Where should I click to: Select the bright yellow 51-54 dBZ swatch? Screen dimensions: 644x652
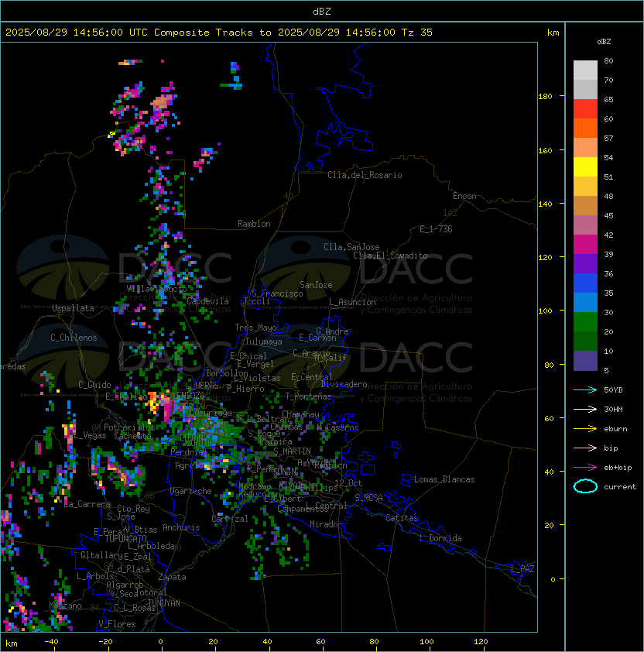[585, 167]
